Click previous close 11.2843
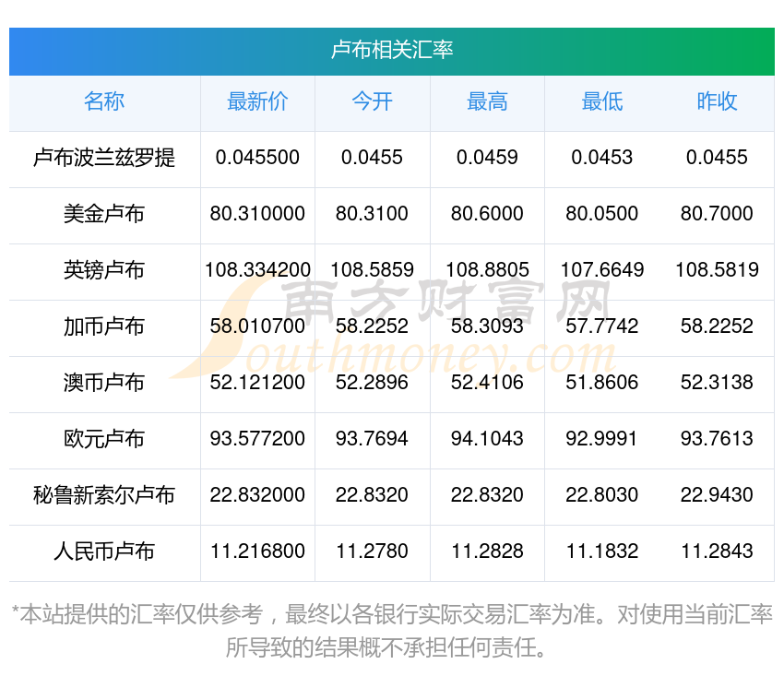The height and width of the screenshot is (676, 784). tap(717, 551)
